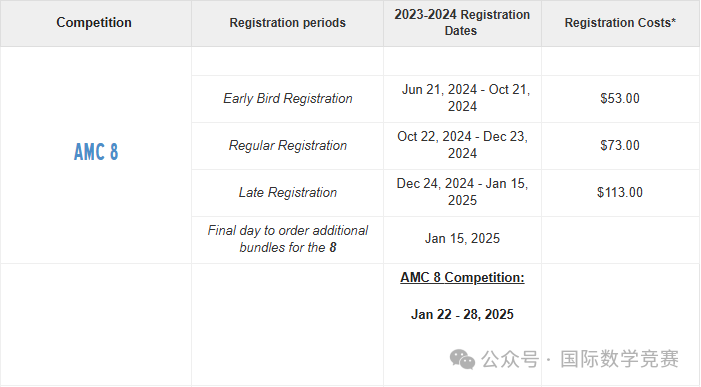Image resolution: width=701 pixels, height=387 pixels.
Task: Click the Jan 15, 2025 bundle deadline date
Action: coord(462,239)
